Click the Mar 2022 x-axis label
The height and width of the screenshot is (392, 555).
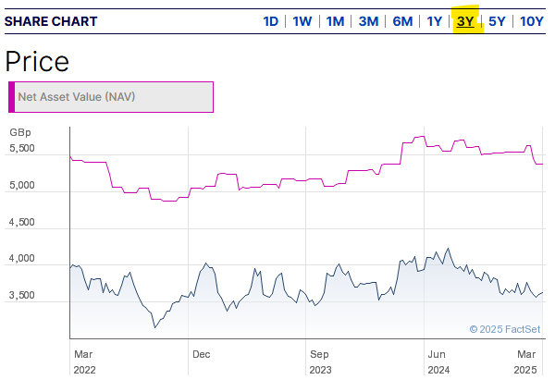83,361
